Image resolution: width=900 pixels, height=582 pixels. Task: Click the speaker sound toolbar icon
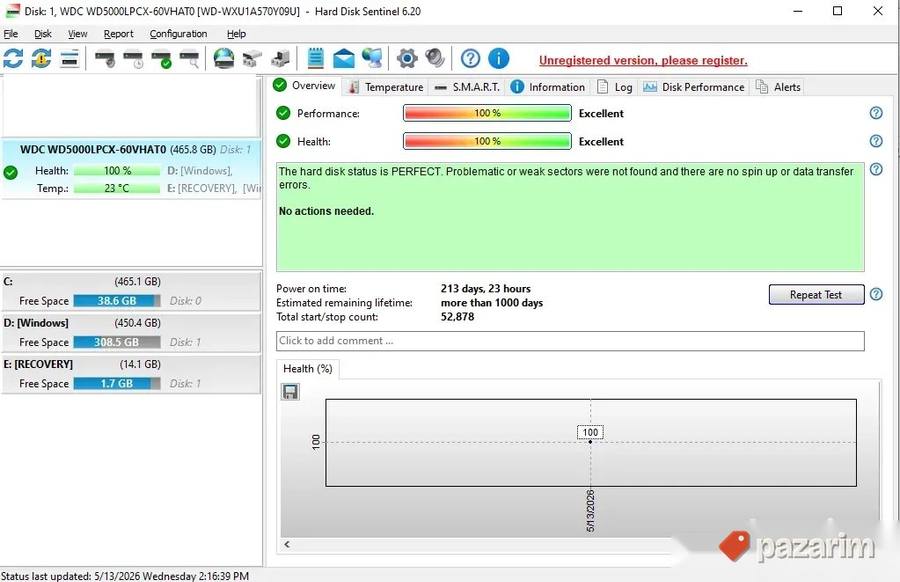tap(435, 59)
